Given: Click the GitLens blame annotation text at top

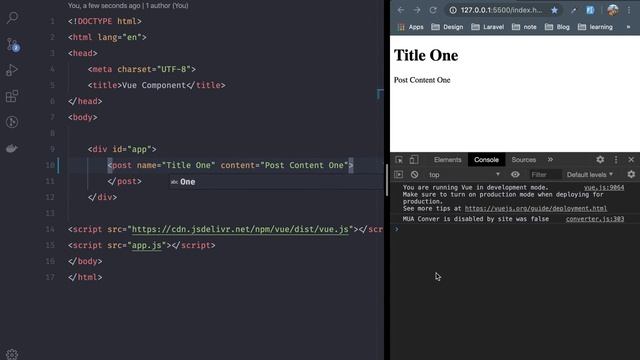Looking at the screenshot, I should (x=128, y=6).
